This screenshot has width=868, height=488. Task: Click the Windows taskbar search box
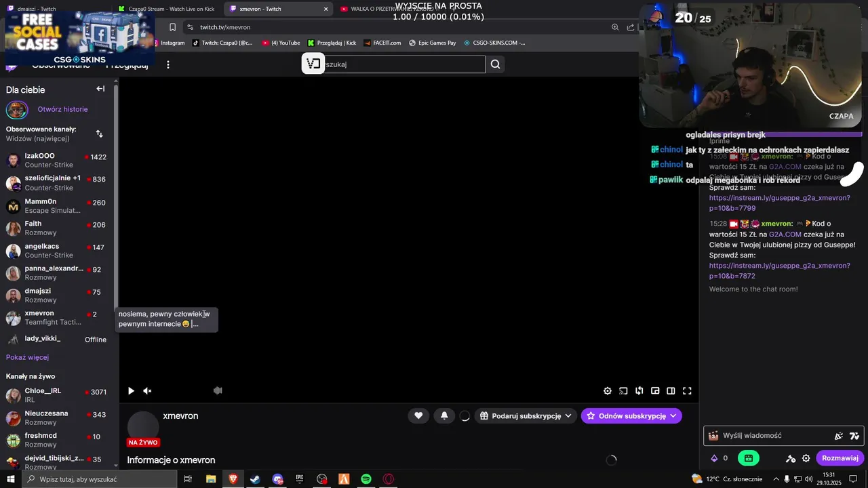(99, 479)
